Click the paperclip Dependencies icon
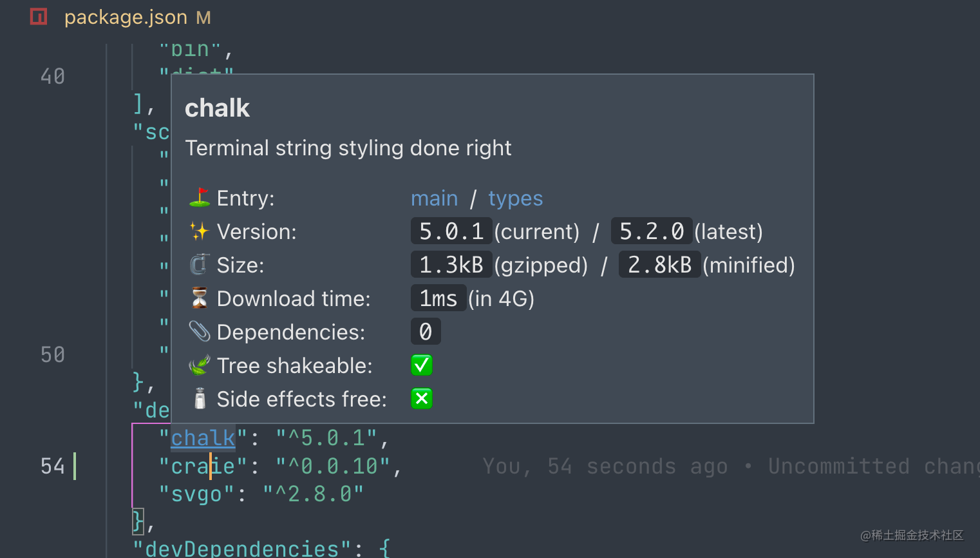 198,332
